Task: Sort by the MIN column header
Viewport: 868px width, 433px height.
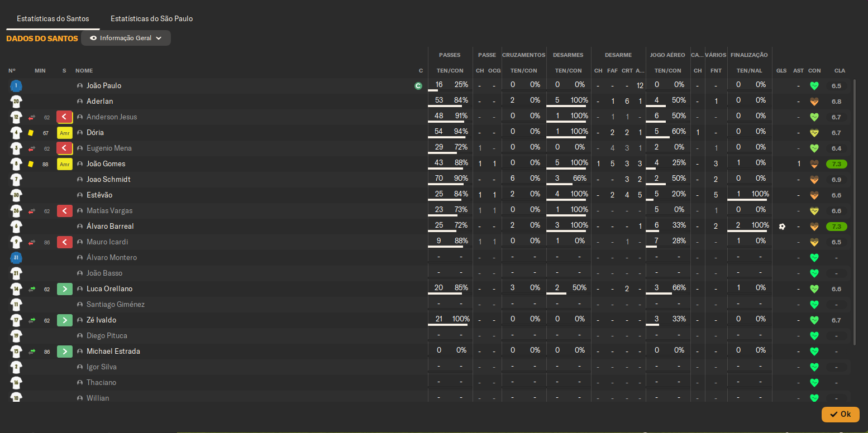Action: click(40, 71)
